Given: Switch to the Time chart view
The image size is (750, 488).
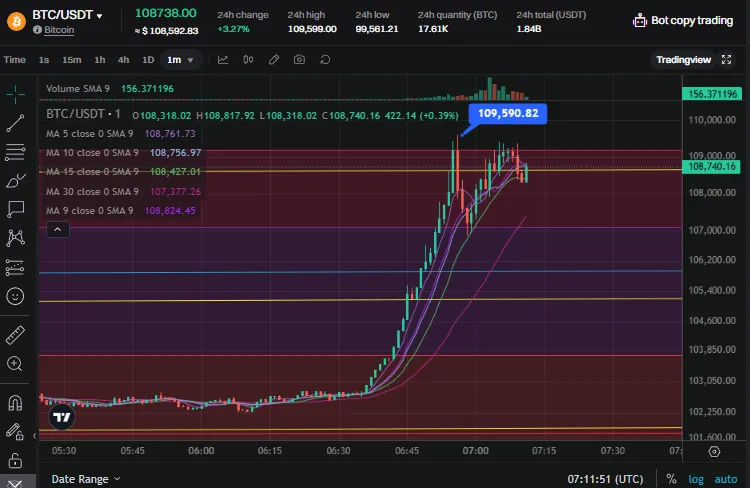Looking at the screenshot, I should point(15,60).
